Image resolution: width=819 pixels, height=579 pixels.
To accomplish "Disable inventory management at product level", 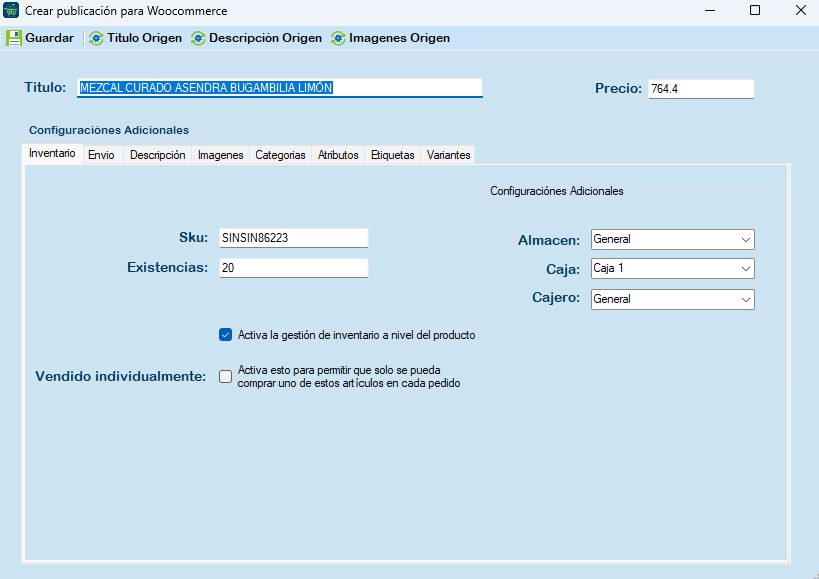I will click(x=225, y=335).
